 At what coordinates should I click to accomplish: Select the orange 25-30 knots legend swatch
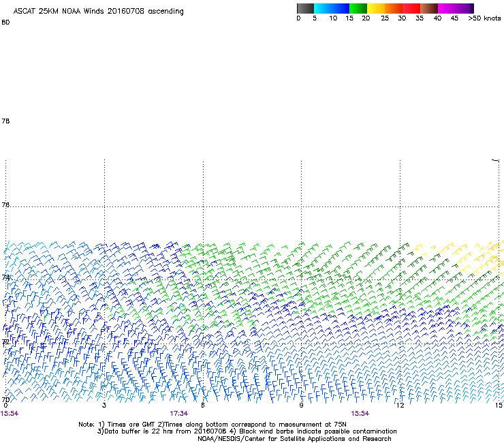click(x=394, y=8)
